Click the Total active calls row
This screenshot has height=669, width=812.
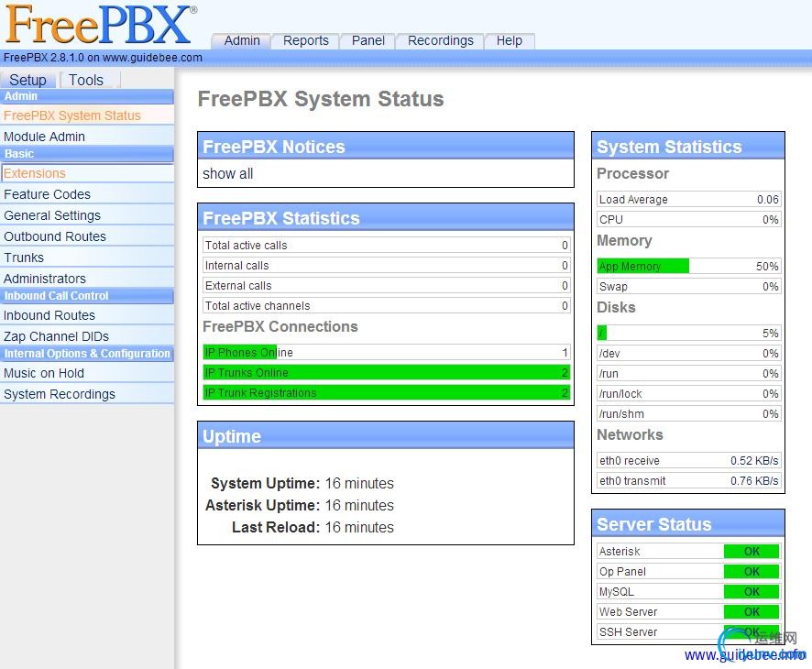387,246
